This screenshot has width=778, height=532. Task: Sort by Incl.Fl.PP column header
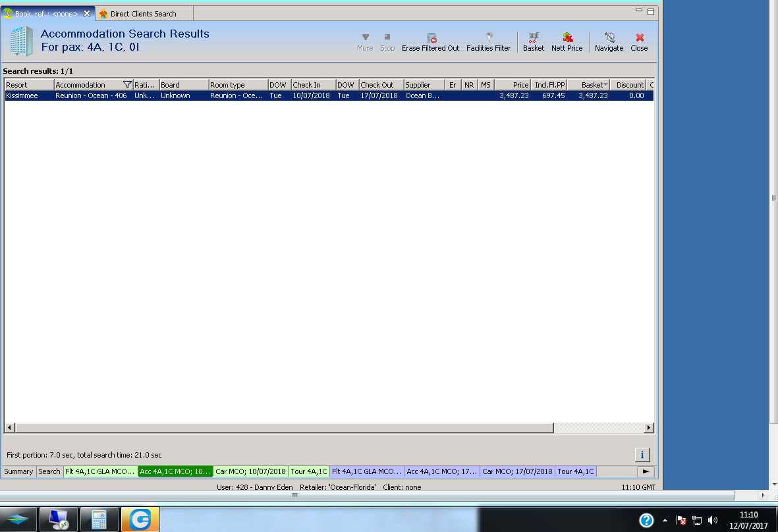[x=549, y=85]
